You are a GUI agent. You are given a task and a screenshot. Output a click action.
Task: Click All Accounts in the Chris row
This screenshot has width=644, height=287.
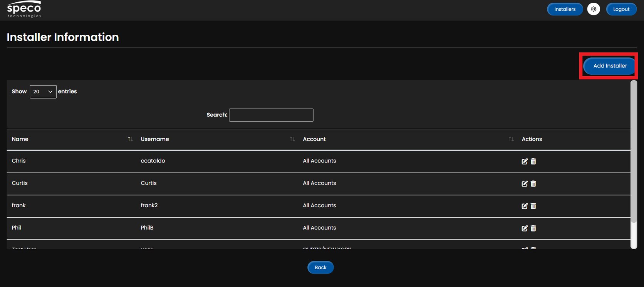click(319, 161)
